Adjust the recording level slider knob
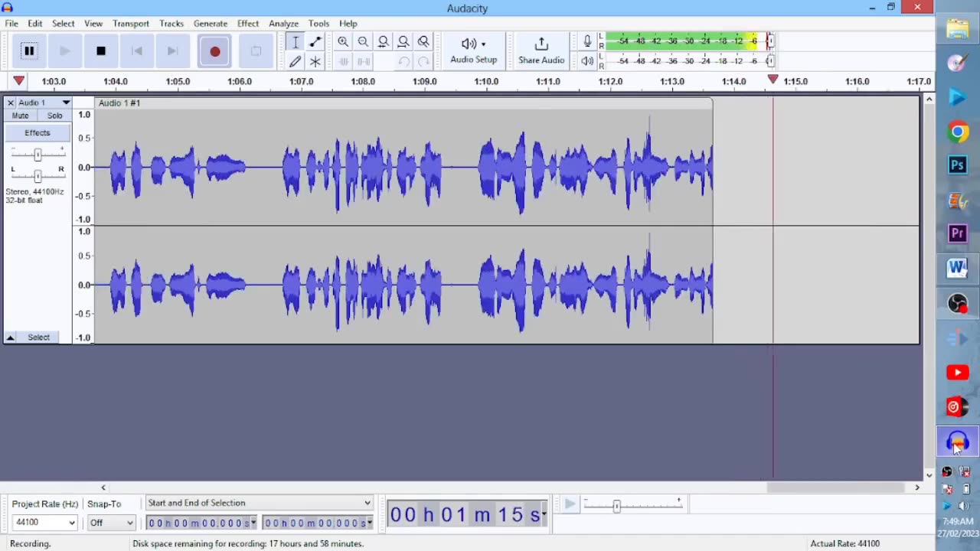 coord(770,41)
